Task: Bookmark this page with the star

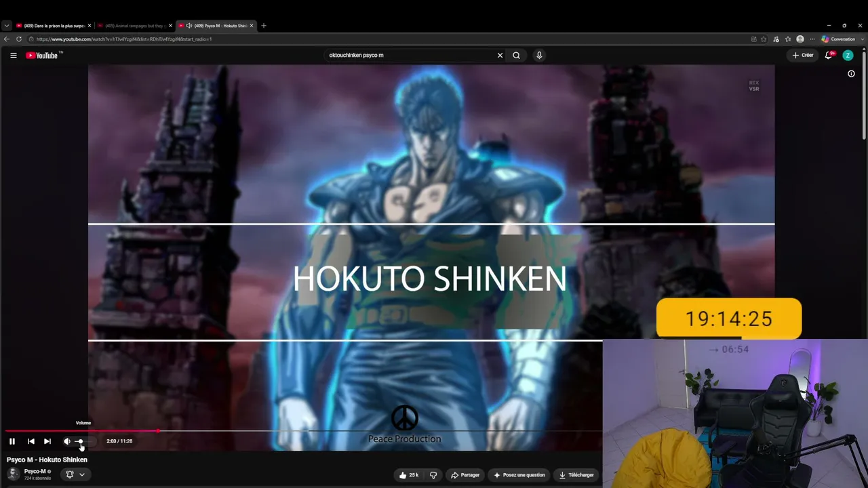Action: (x=764, y=39)
